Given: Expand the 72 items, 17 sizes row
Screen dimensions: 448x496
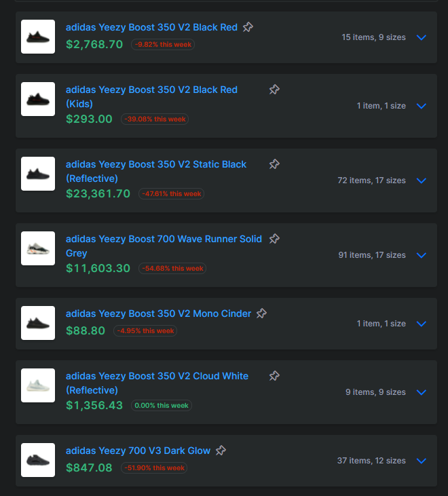Looking at the screenshot, I should (422, 180).
